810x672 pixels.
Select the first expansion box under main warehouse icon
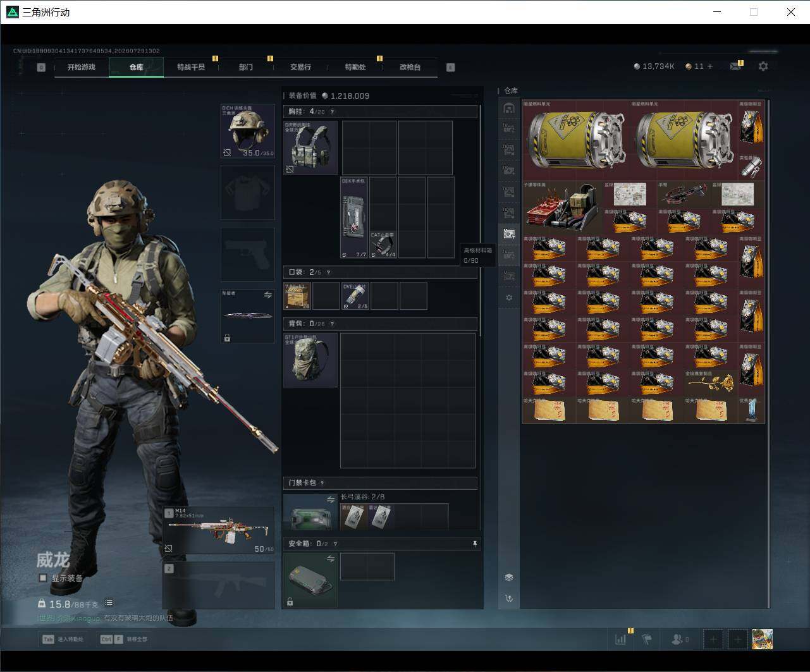[x=509, y=128]
